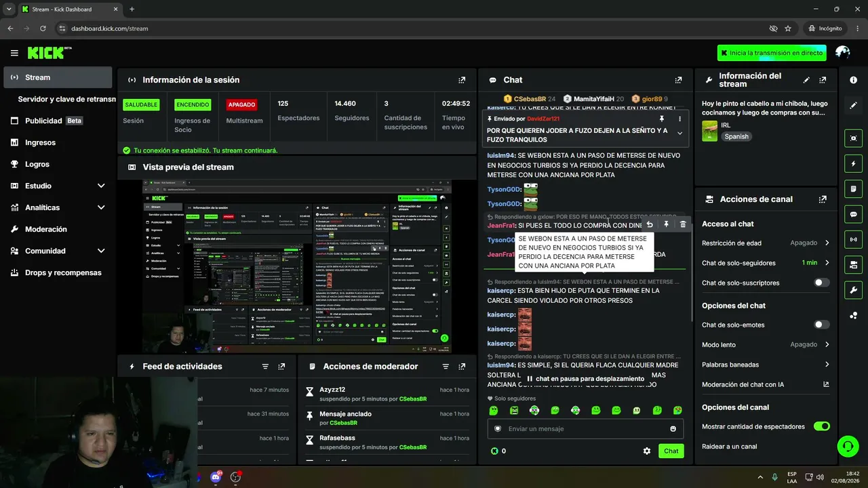Click the pencil icon in the right rail
868x488 pixels.
[x=854, y=106]
